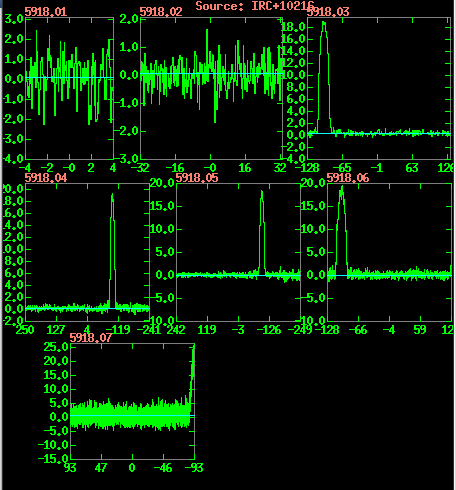
Task: Select the 5918.07 panel label
Action: [91, 338]
